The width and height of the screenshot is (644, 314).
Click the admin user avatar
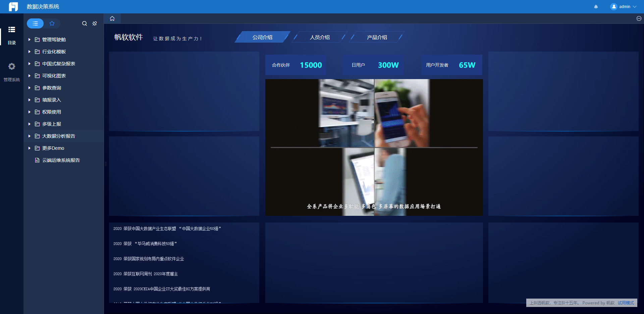[614, 7]
